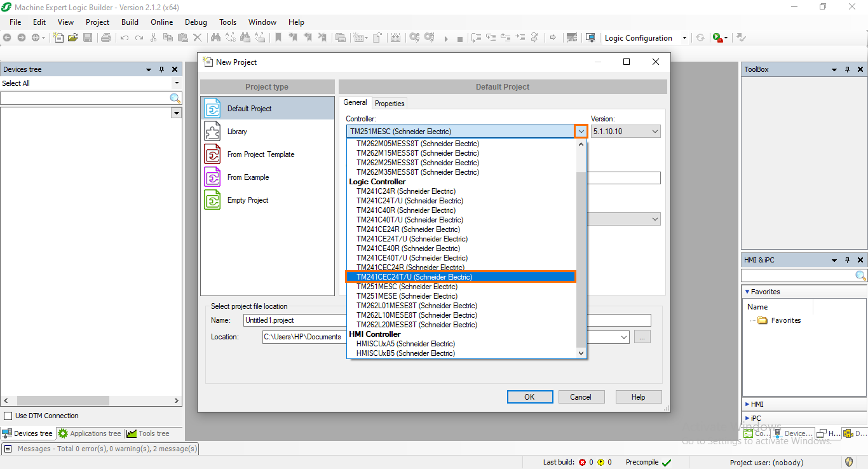The width and height of the screenshot is (868, 469).
Task: Click OK in New Project dialog
Action: [529, 397]
